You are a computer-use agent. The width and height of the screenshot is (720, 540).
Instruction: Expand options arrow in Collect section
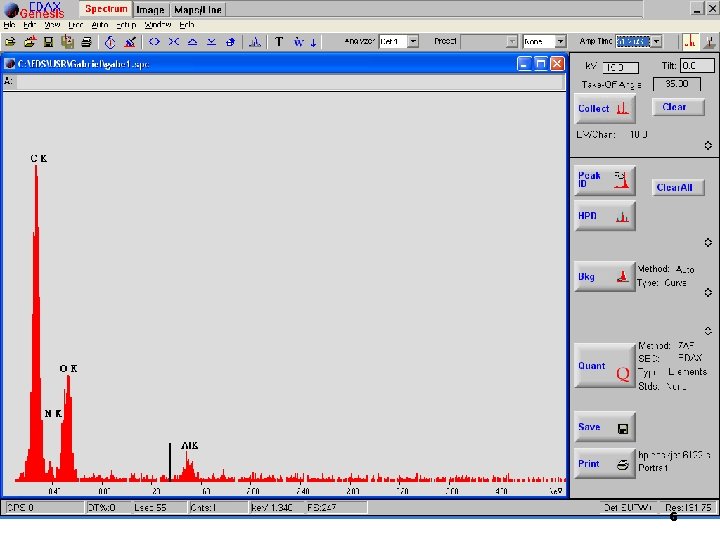708,145
